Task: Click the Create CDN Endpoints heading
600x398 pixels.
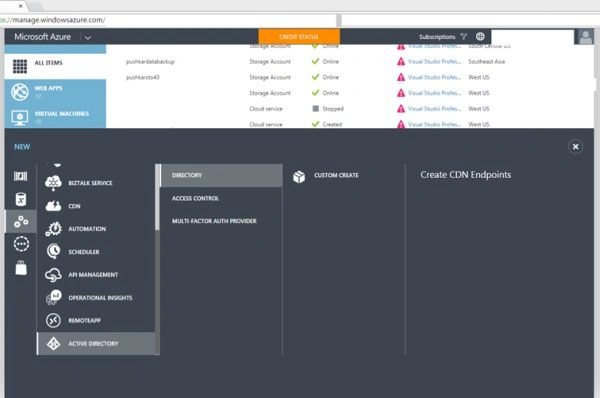Action: [466, 175]
